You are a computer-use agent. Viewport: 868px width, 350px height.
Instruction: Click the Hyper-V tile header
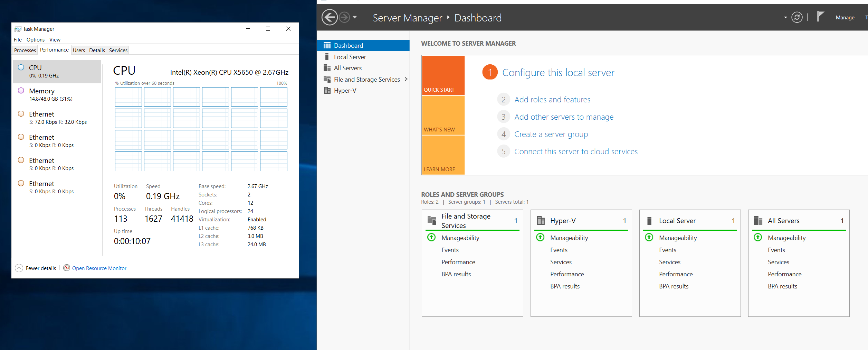[581, 221]
